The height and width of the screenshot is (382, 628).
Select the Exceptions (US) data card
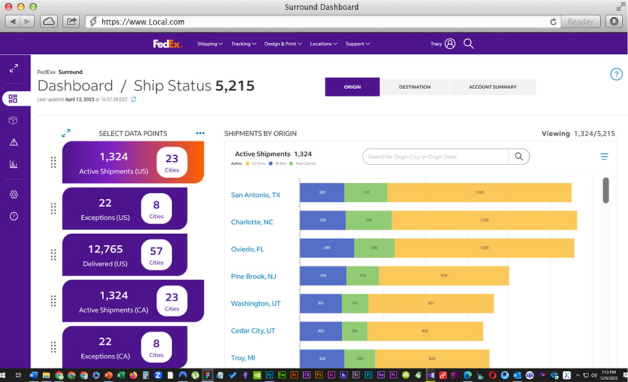[x=125, y=209]
